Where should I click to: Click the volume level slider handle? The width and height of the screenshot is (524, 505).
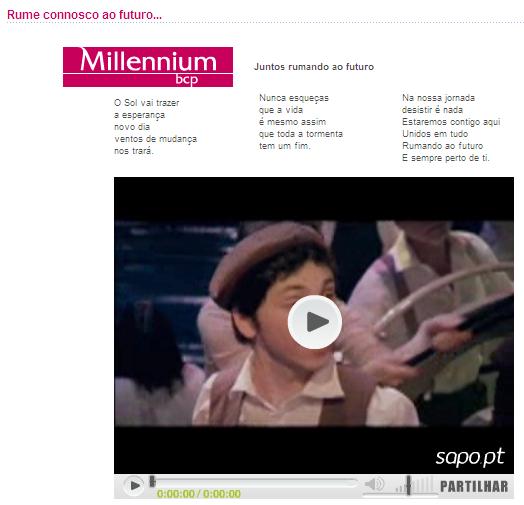[408, 485]
